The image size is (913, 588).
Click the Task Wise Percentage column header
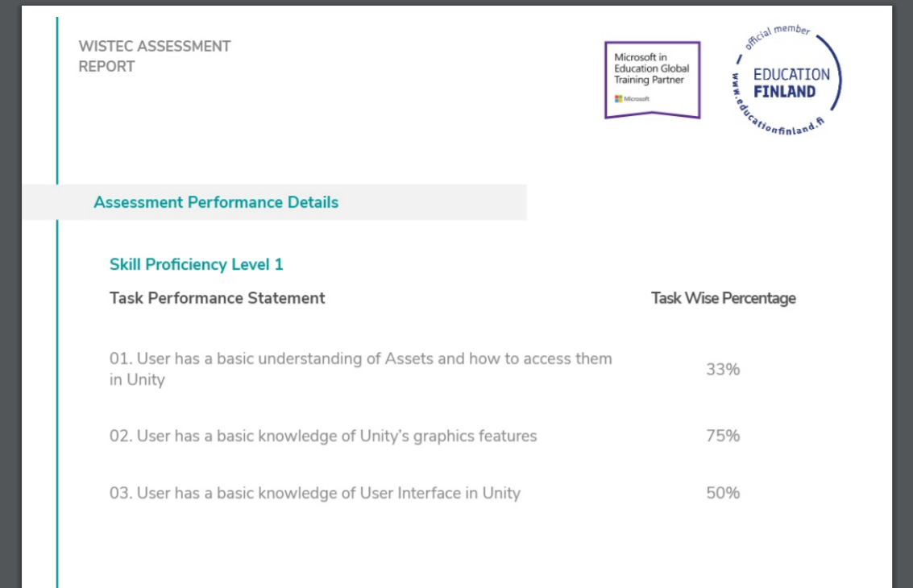tap(723, 298)
